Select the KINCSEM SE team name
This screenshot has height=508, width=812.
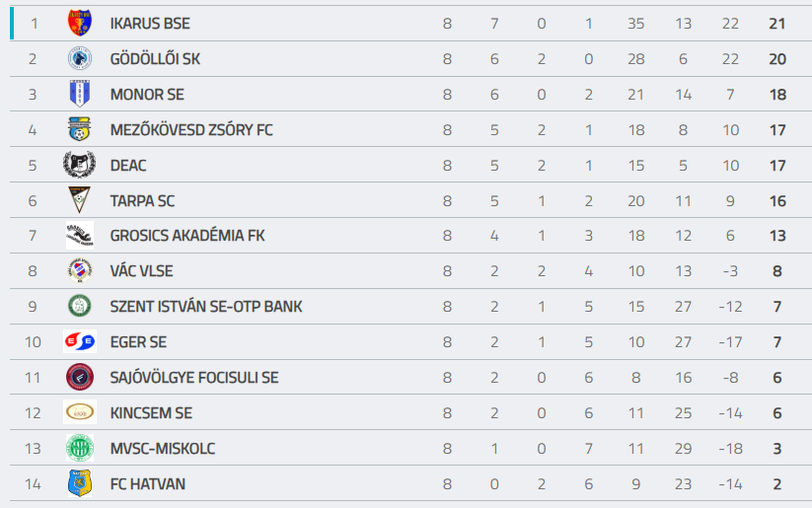point(153,413)
